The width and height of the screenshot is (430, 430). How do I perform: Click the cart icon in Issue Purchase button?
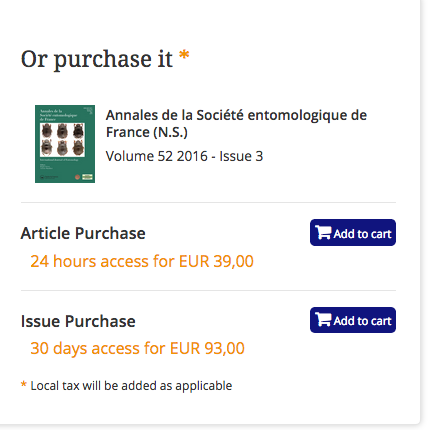point(323,319)
